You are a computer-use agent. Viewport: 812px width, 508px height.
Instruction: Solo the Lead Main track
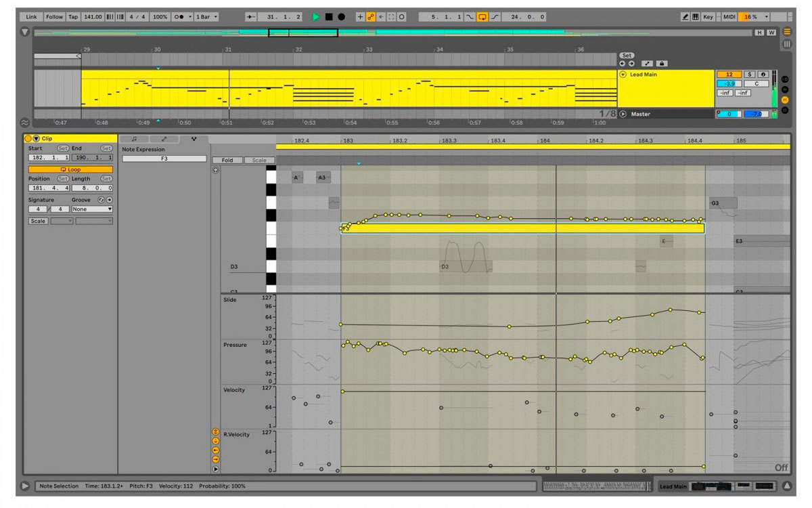(x=750, y=75)
